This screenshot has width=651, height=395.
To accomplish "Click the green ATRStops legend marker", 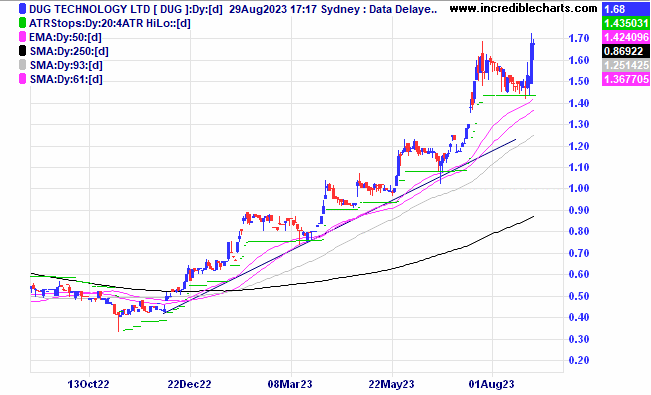I will 22,23.
